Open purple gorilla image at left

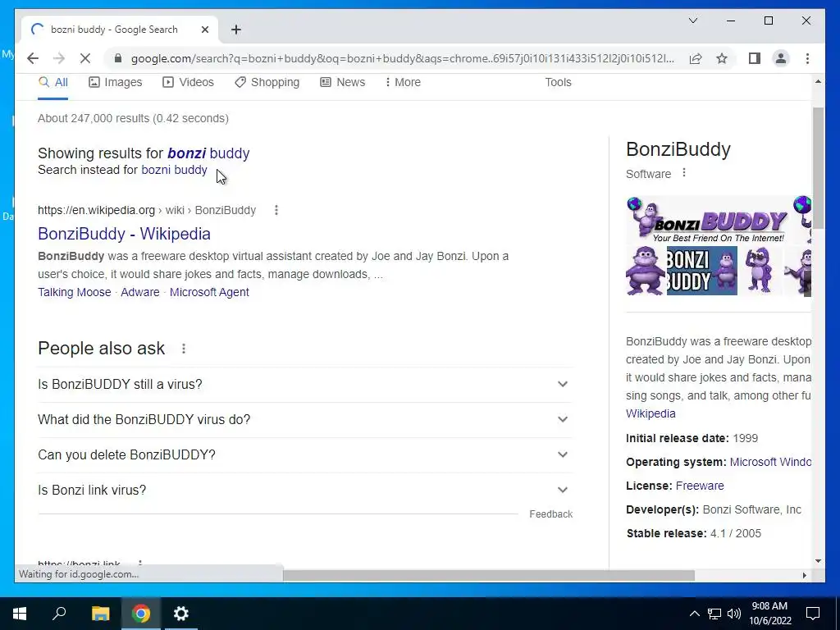(646, 271)
